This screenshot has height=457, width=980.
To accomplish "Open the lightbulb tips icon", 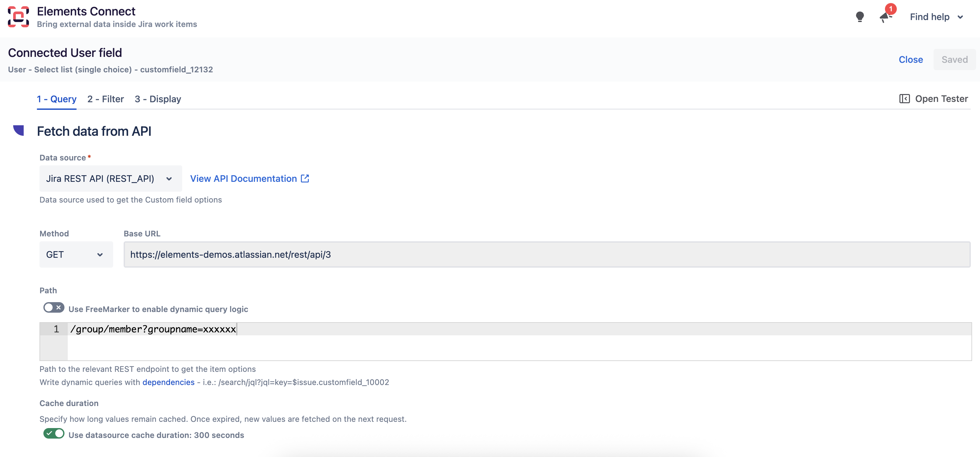I will (859, 17).
